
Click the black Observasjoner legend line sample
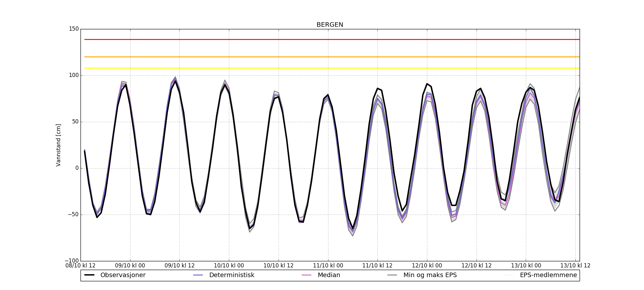tap(89, 275)
